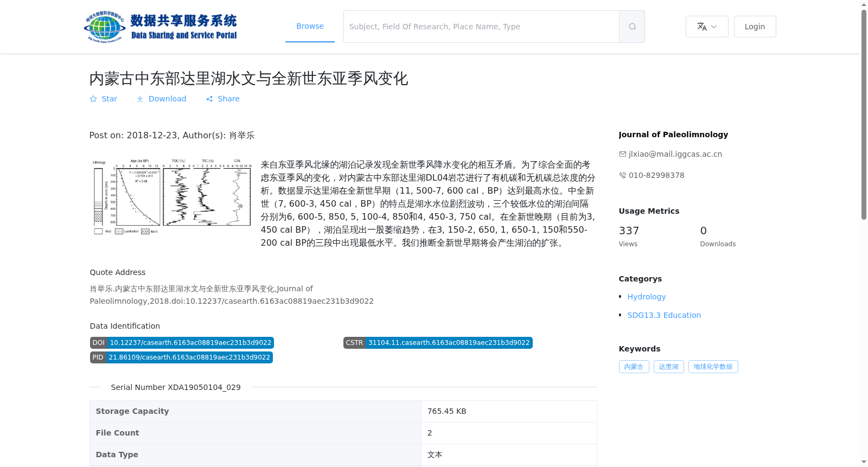The image size is (868, 467).
Task: Open the Hydrology category link
Action: click(x=647, y=297)
